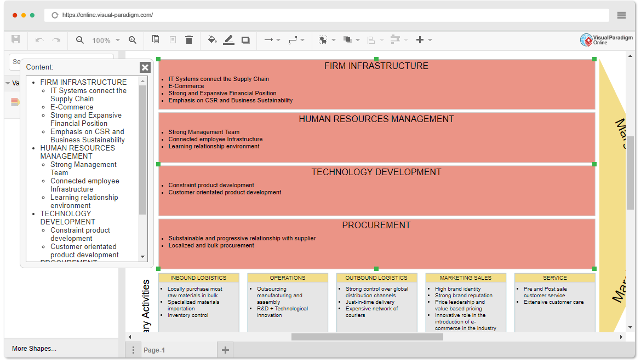
Task: Click the vertical canvas scrollbar thumb
Action: [x=631, y=172]
